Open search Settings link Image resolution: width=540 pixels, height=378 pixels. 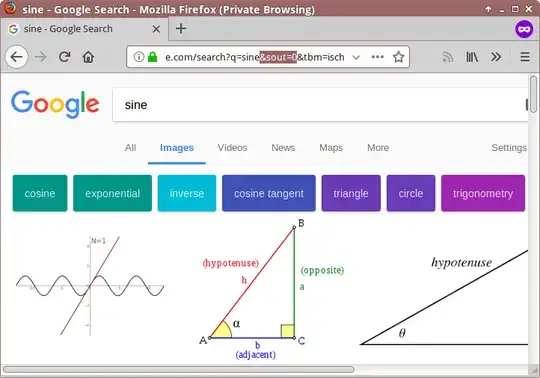[509, 148]
